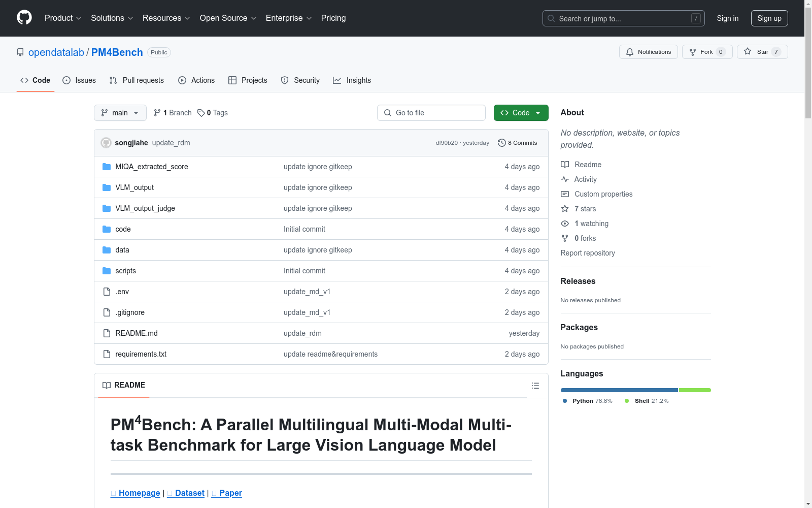Select the README tab header
The height and width of the screenshot is (508, 812).
pos(124,385)
